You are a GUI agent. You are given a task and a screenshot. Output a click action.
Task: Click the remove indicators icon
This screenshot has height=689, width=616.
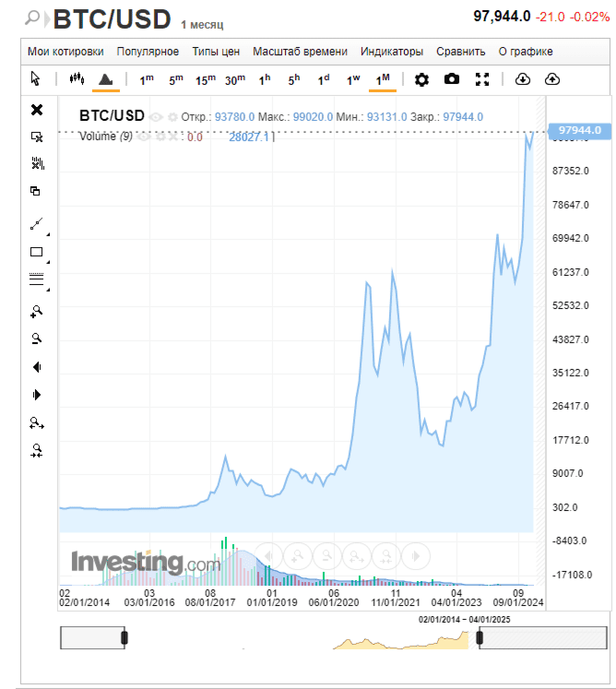click(38, 163)
